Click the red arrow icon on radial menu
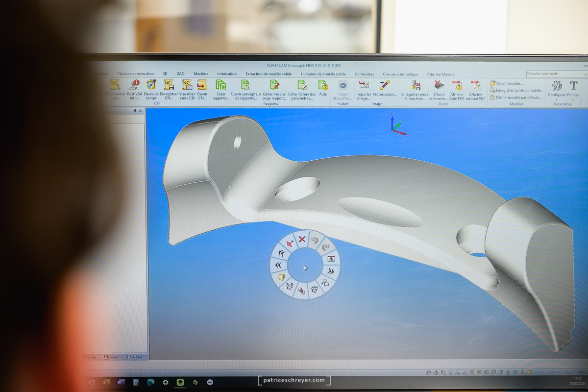This screenshot has width=588, height=392. (x=290, y=243)
